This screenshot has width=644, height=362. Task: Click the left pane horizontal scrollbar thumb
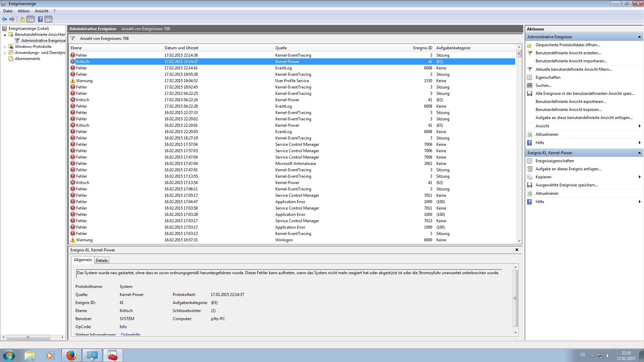(28, 337)
